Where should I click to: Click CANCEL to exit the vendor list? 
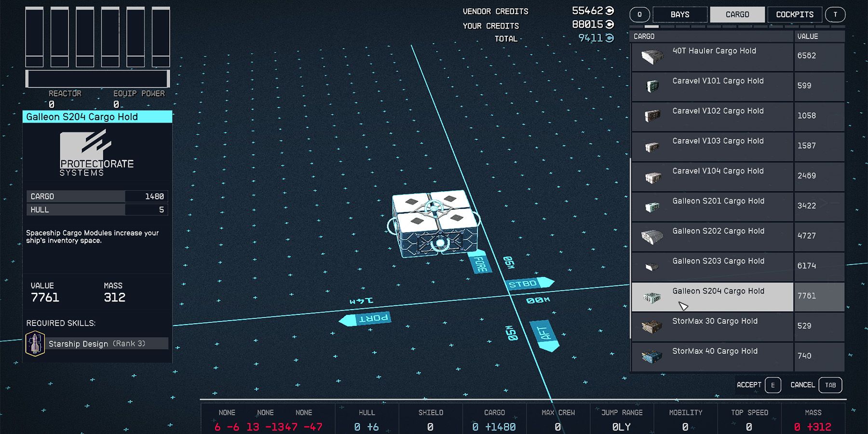tap(802, 385)
